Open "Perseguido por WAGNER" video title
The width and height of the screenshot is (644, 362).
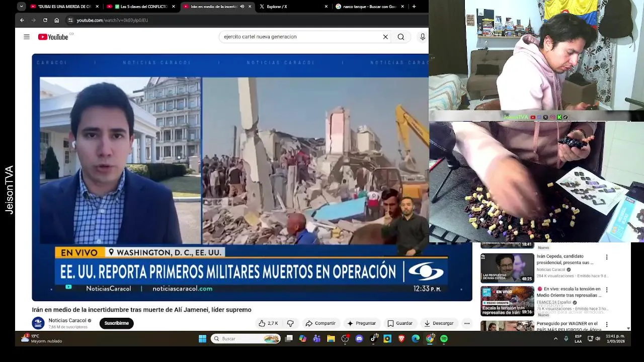[x=569, y=326]
